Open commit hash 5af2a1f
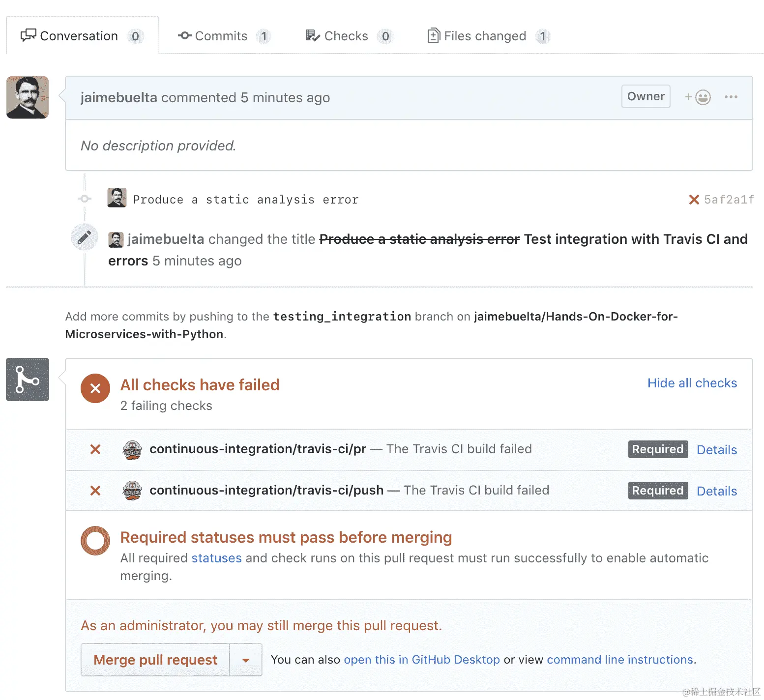Screen dimensions: 764x700 coord(729,200)
